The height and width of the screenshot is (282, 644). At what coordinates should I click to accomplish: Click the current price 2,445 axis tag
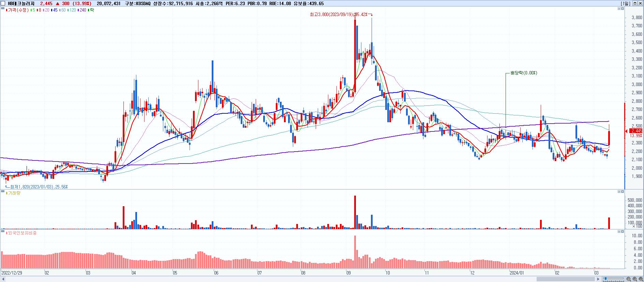click(x=636, y=131)
